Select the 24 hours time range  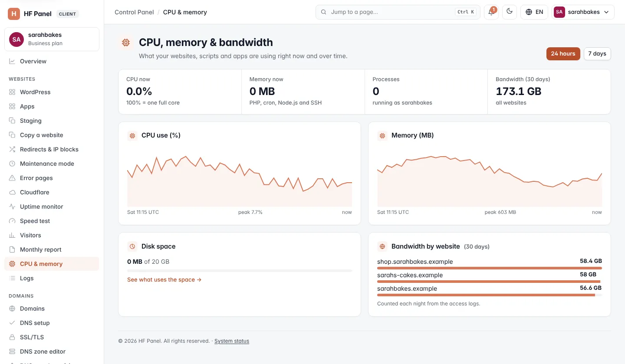point(563,54)
